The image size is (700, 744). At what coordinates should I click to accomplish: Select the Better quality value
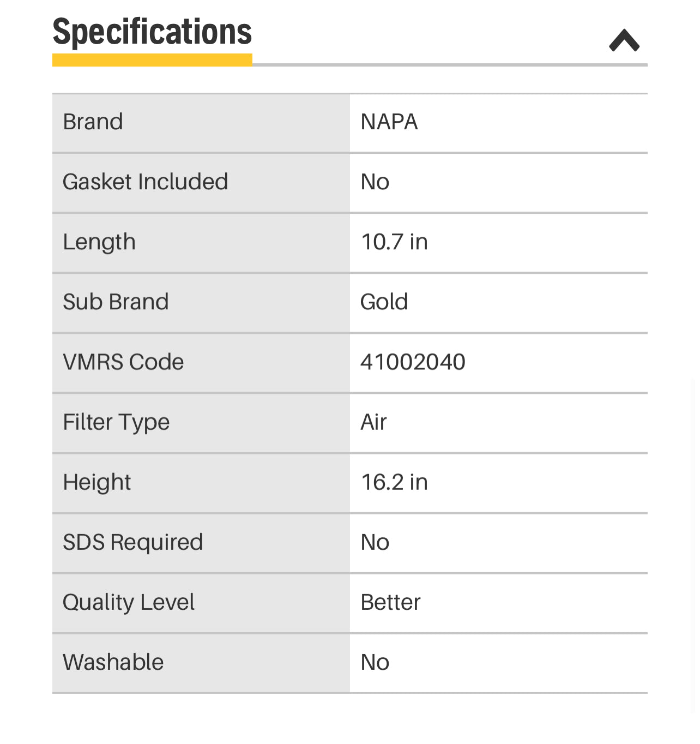[x=390, y=602]
